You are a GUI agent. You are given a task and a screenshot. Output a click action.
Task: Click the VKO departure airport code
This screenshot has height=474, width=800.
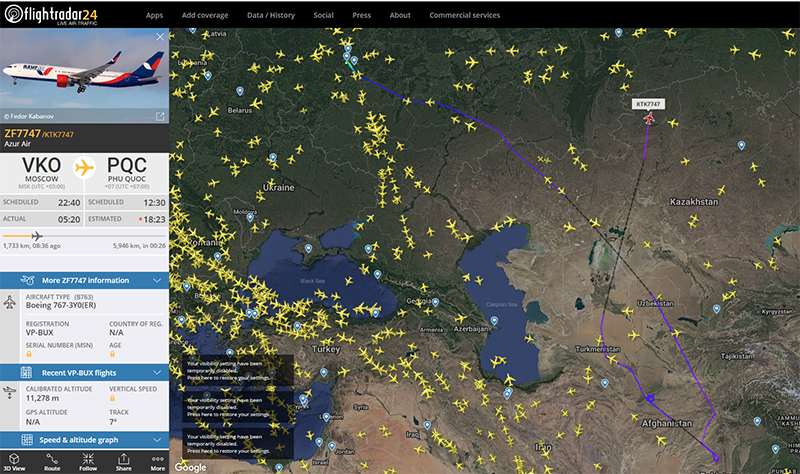coord(41,165)
